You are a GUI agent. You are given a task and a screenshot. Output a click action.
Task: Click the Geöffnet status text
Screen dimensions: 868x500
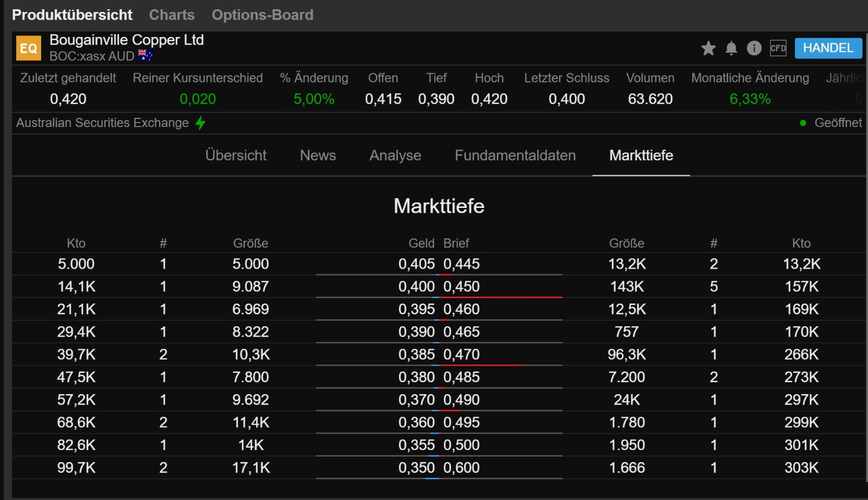tap(838, 123)
